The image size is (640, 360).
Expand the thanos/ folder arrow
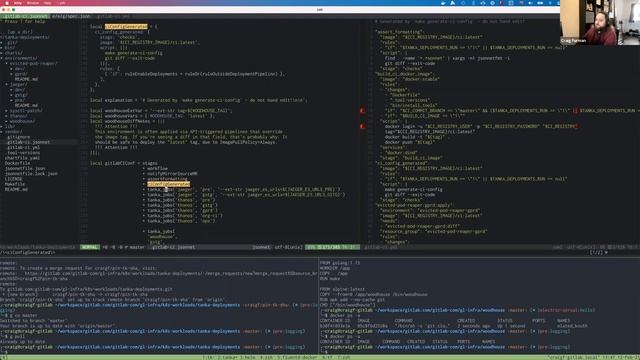(x=7, y=116)
